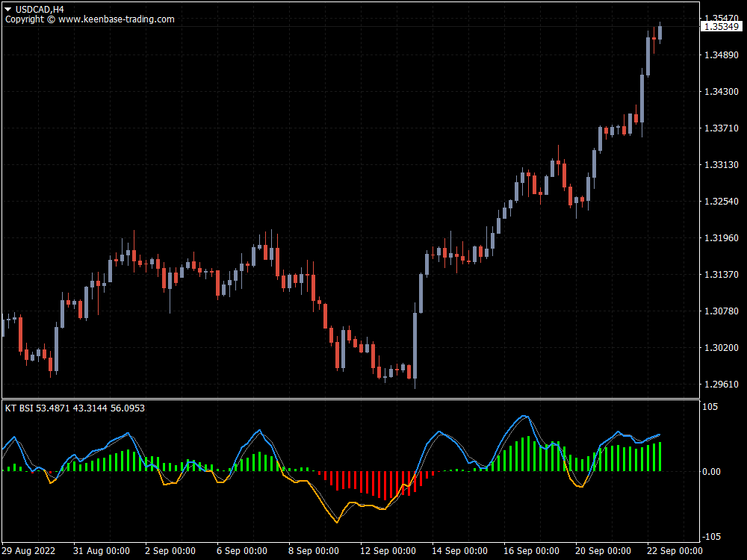Select the 14 Sep 00:00 time label
Image resolution: width=747 pixels, height=560 pixels.
pyautogui.click(x=459, y=551)
